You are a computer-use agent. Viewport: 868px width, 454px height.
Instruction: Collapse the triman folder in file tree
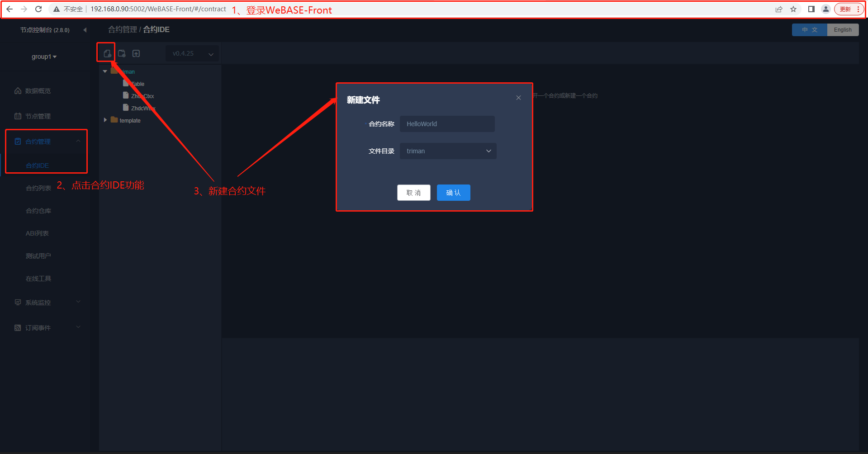tap(105, 71)
